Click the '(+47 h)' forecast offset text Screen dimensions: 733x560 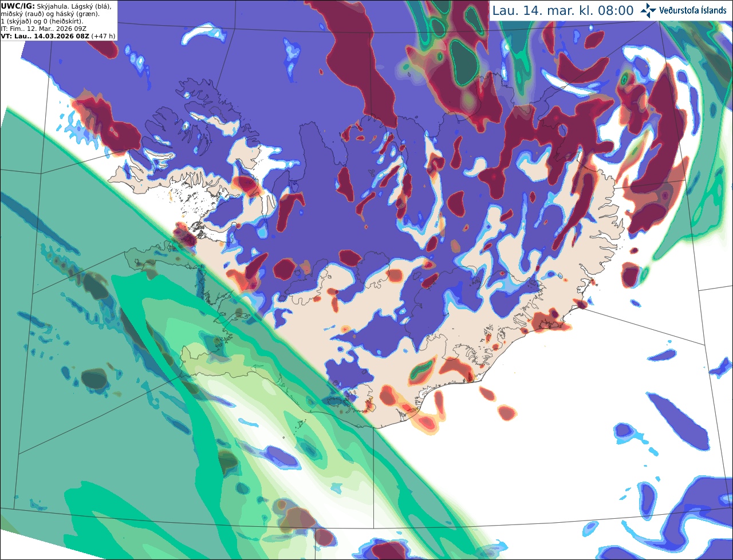(x=103, y=36)
